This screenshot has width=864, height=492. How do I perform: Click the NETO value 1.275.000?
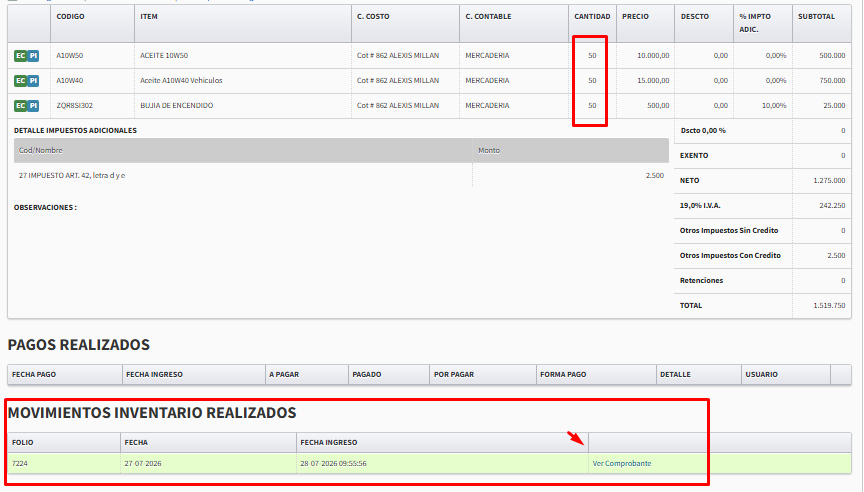(x=829, y=181)
